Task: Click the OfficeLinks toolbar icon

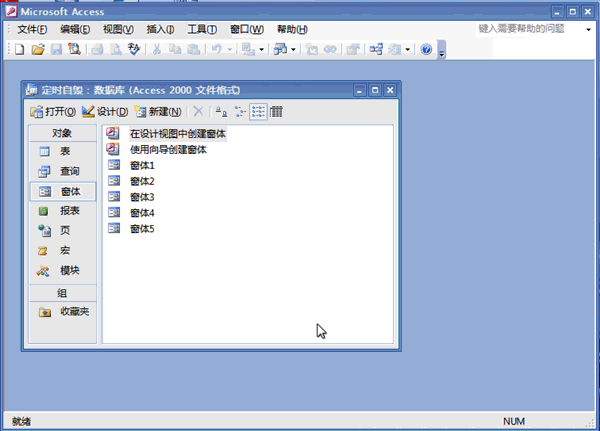Action: [248, 49]
